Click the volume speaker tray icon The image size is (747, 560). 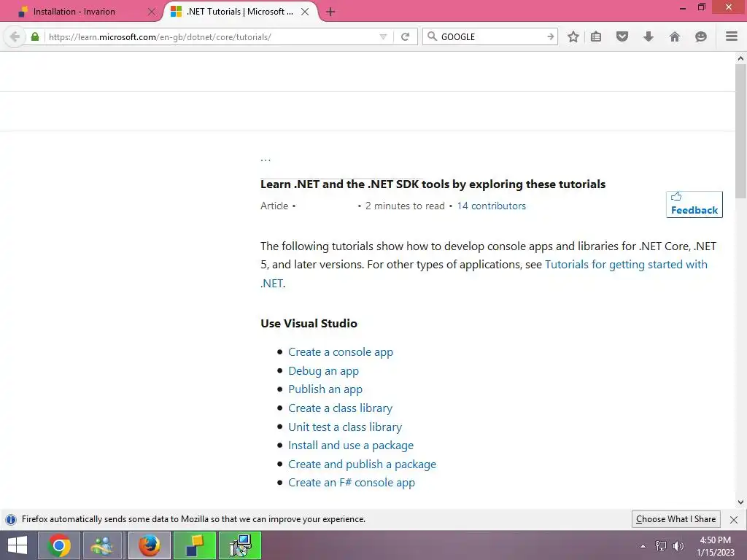(678, 546)
